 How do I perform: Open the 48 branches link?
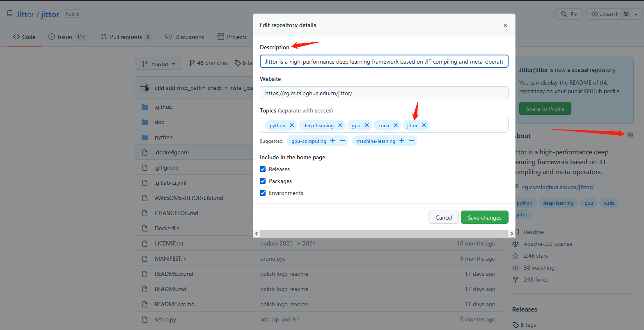(x=209, y=63)
